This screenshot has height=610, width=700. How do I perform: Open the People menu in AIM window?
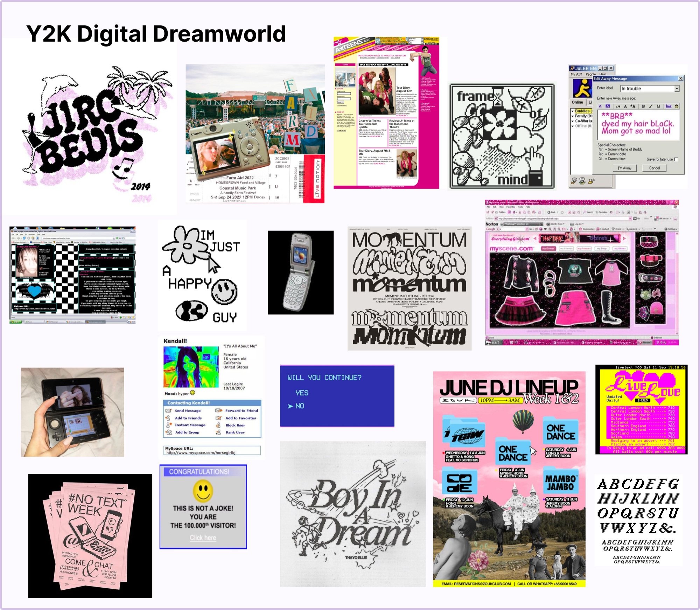pos(591,74)
